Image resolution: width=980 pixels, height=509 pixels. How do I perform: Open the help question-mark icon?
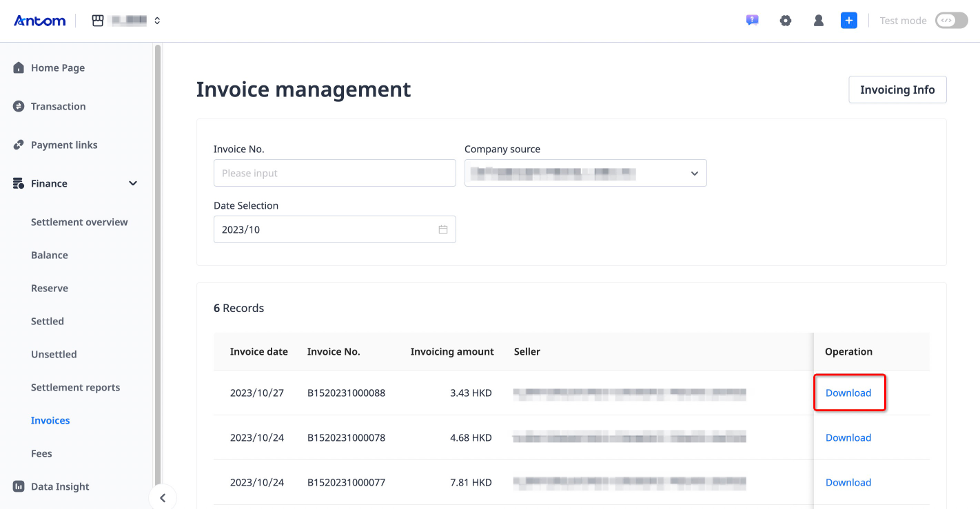point(753,20)
